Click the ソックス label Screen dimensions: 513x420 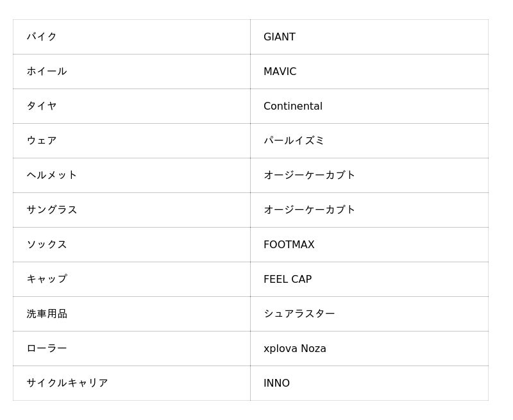tap(47, 244)
